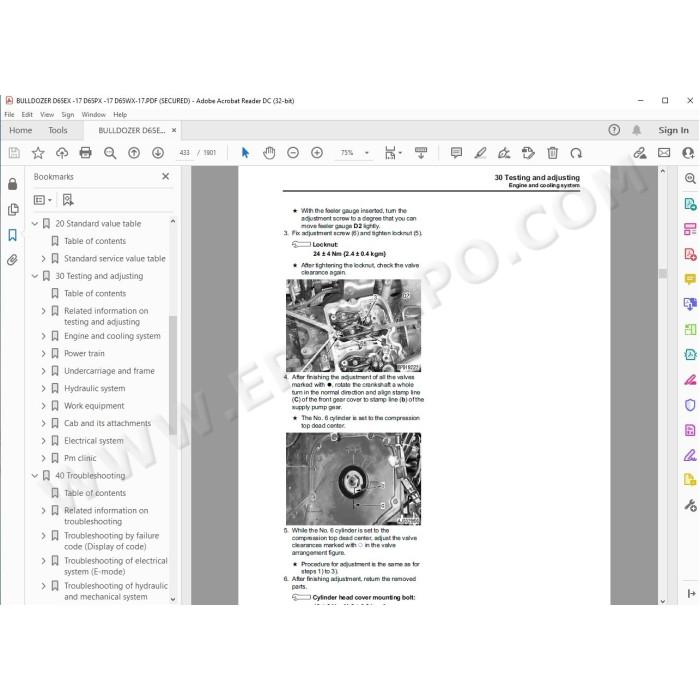700x700 pixels.
Task: Open the zoom level dropdown arrow
Action: click(x=367, y=153)
